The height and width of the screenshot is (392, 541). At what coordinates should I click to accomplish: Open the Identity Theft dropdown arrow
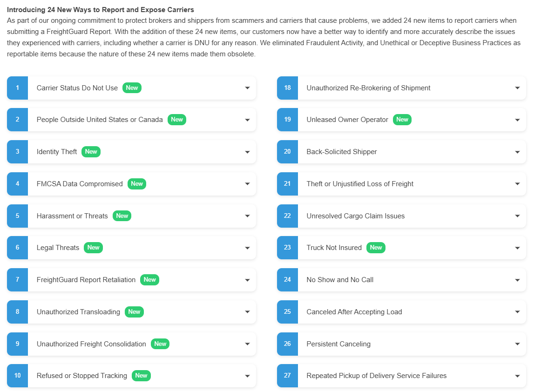[247, 152]
